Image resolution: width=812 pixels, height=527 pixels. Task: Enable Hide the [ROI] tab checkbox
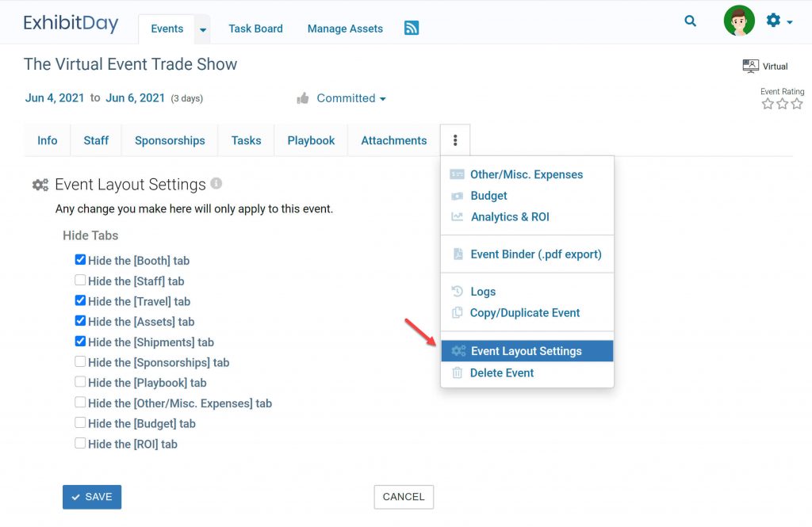pyautogui.click(x=80, y=444)
